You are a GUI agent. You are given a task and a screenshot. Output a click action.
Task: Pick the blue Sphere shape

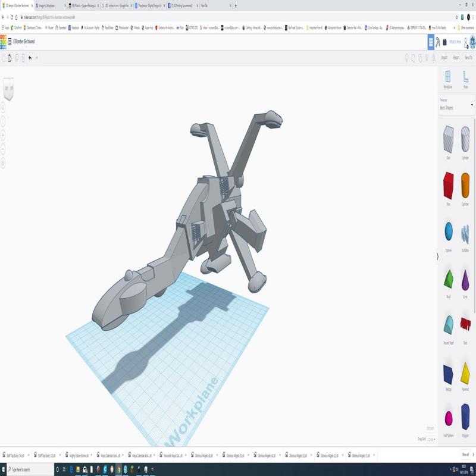click(448, 231)
